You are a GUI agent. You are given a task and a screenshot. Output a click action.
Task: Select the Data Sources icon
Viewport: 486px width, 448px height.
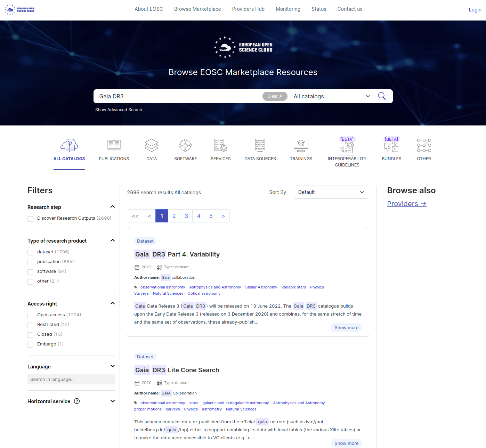[x=260, y=145]
